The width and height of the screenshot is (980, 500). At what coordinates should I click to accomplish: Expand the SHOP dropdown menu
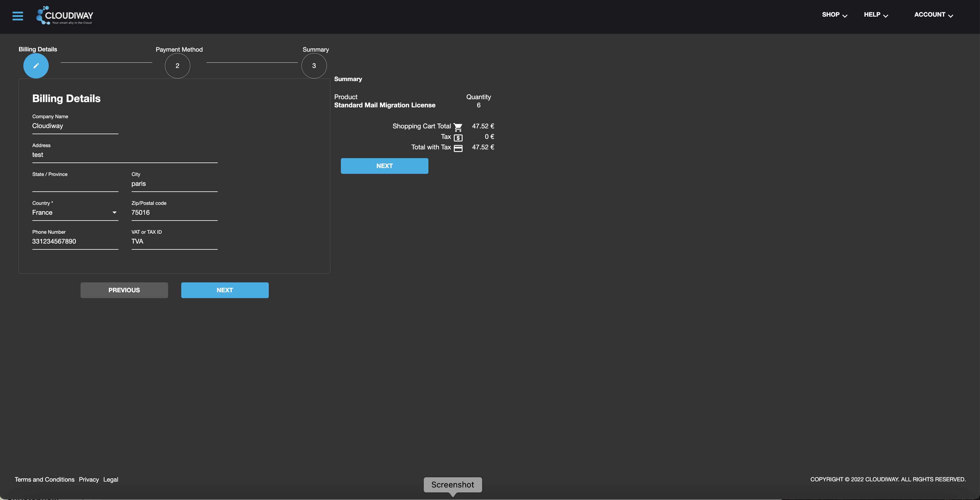tap(834, 15)
